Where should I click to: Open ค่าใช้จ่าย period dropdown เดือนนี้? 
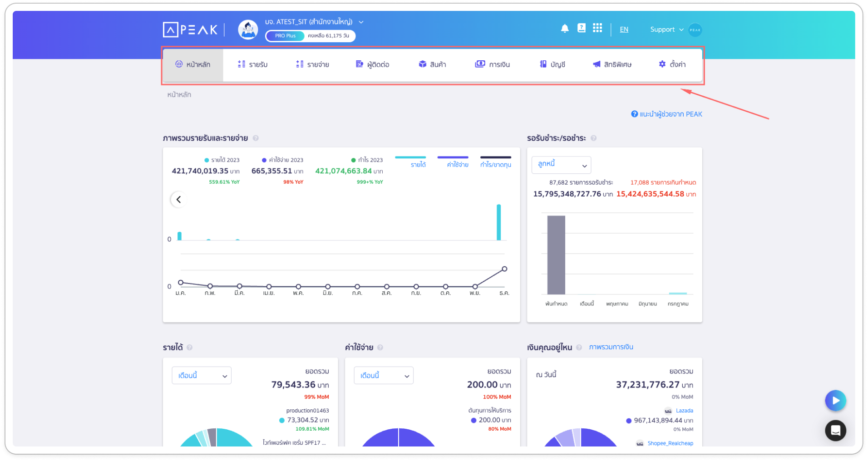point(384,375)
